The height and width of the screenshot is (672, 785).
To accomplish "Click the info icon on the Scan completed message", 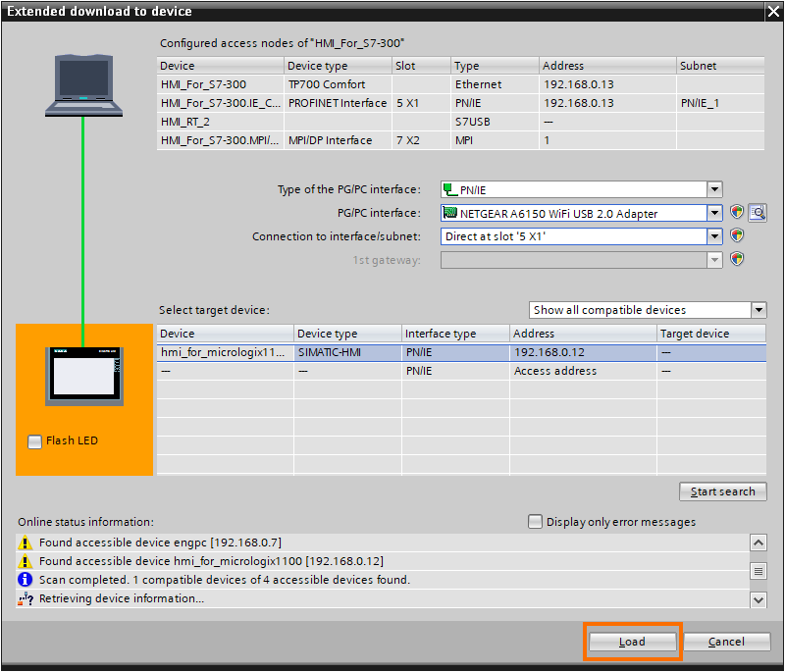I will [x=25, y=580].
